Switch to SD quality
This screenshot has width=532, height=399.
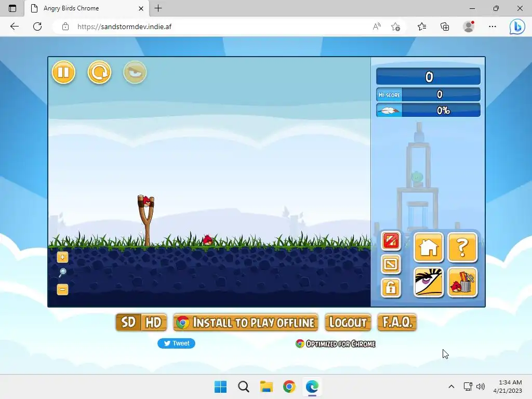pos(128,322)
